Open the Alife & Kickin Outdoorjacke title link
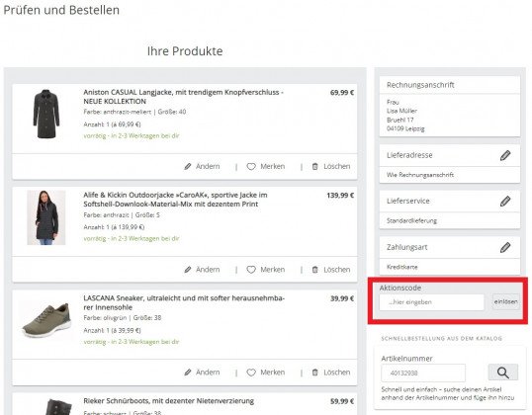Image resolution: width=532 pixels, height=415 pixels. (x=175, y=200)
